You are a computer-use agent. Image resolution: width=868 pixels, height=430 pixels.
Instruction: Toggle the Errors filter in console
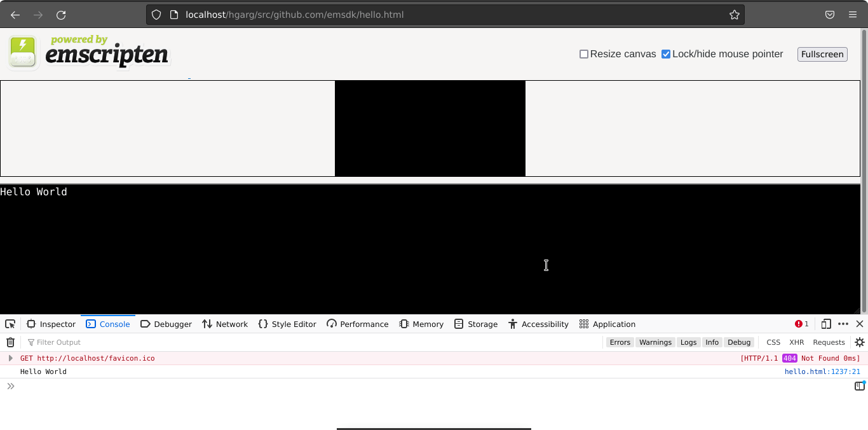coord(620,342)
